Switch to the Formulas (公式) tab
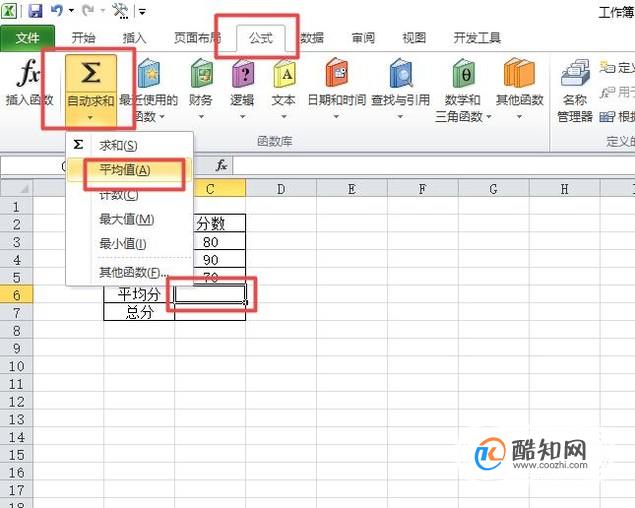 (261, 38)
